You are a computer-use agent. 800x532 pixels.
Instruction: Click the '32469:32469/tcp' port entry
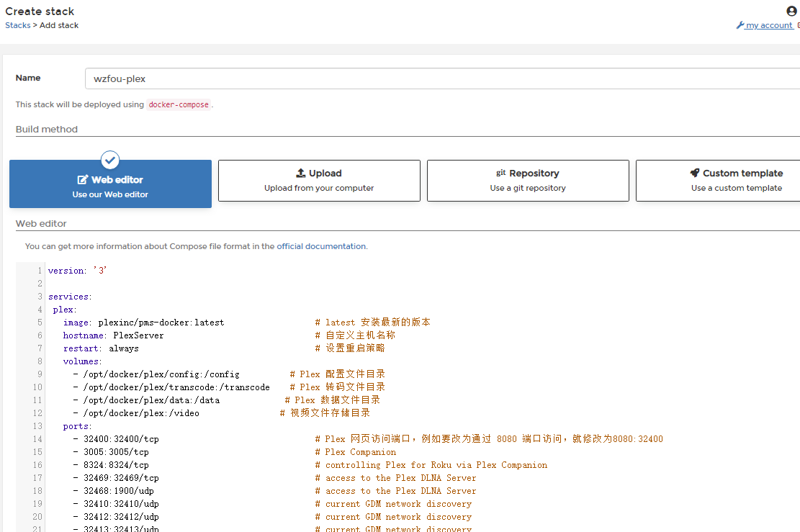121,478
